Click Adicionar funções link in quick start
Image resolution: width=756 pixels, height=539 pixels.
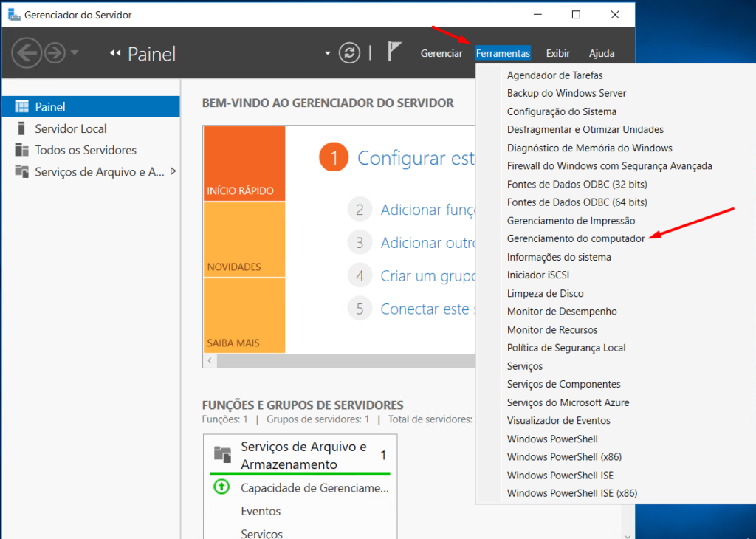428,210
